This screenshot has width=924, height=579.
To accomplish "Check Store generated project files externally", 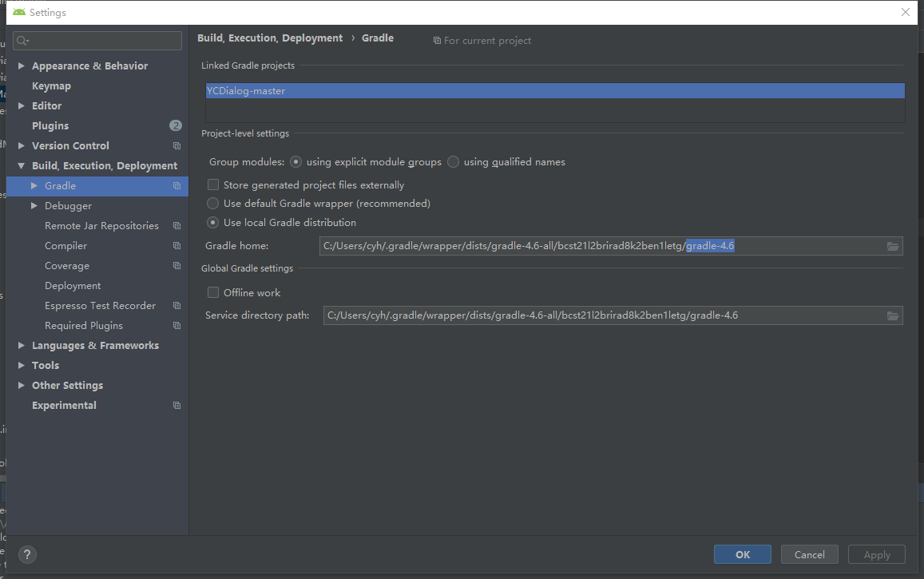I will (212, 184).
